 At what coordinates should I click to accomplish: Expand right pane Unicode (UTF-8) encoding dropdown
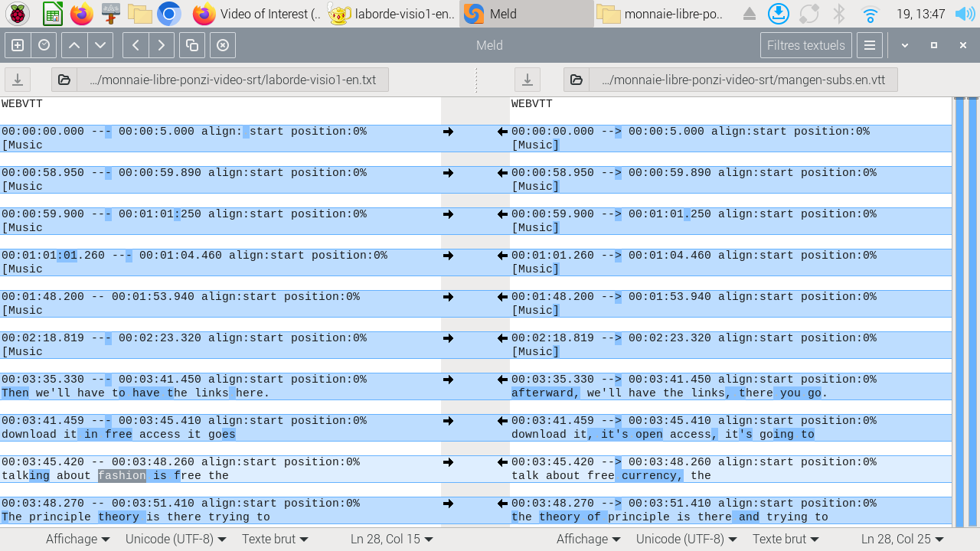(686, 539)
